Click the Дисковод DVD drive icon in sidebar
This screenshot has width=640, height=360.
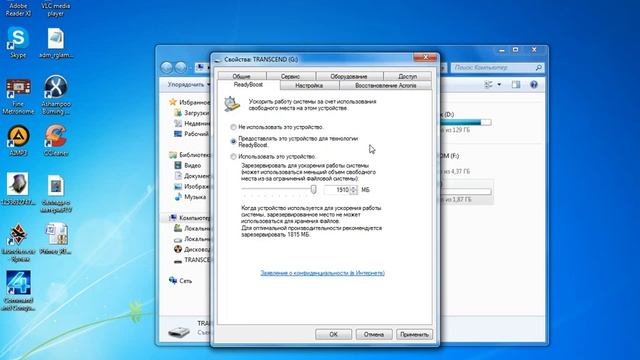pos(178,249)
